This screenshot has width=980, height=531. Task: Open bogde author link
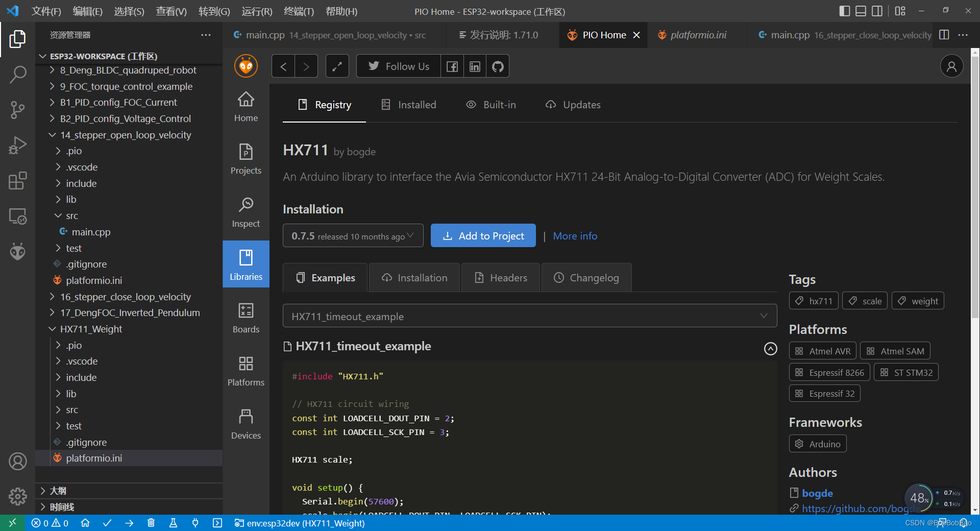coord(817,493)
